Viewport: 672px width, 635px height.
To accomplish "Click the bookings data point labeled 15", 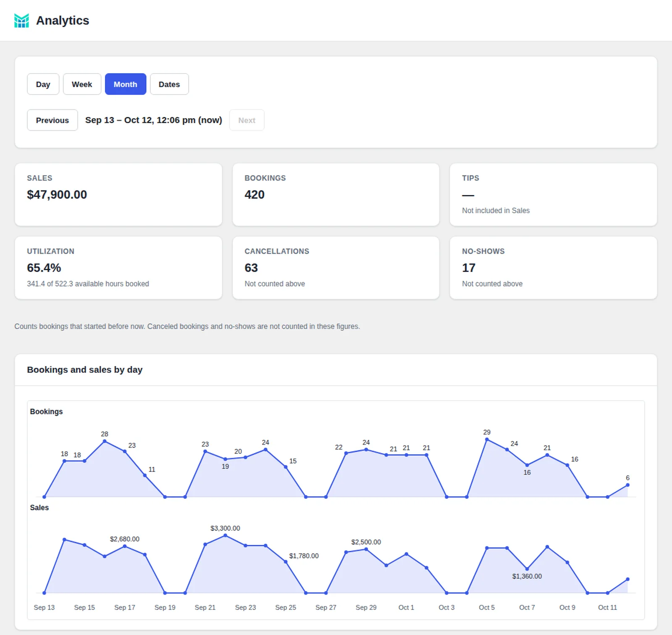I will click(x=286, y=467).
